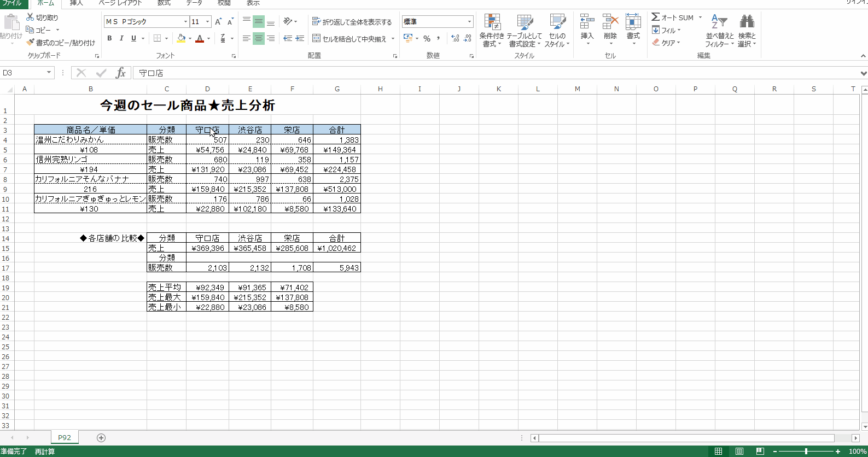
Task: Click the format painter brush icon
Action: pyautogui.click(x=31, y=43)
